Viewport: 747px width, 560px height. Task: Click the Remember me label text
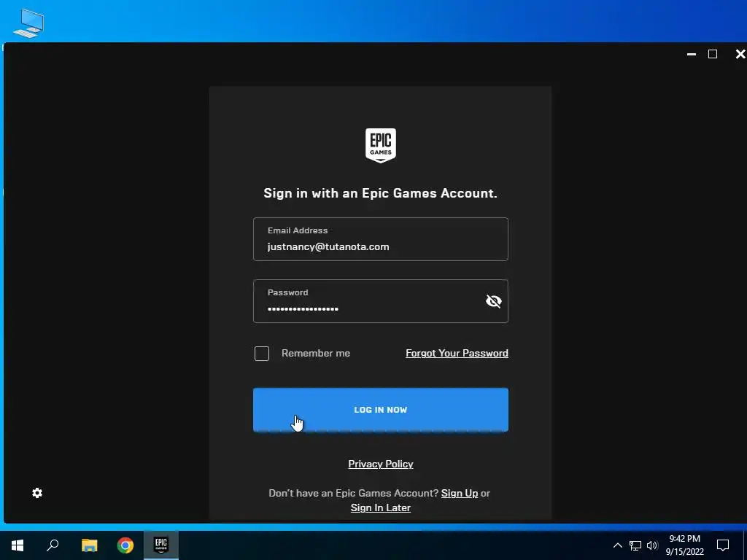click(316, 354)
